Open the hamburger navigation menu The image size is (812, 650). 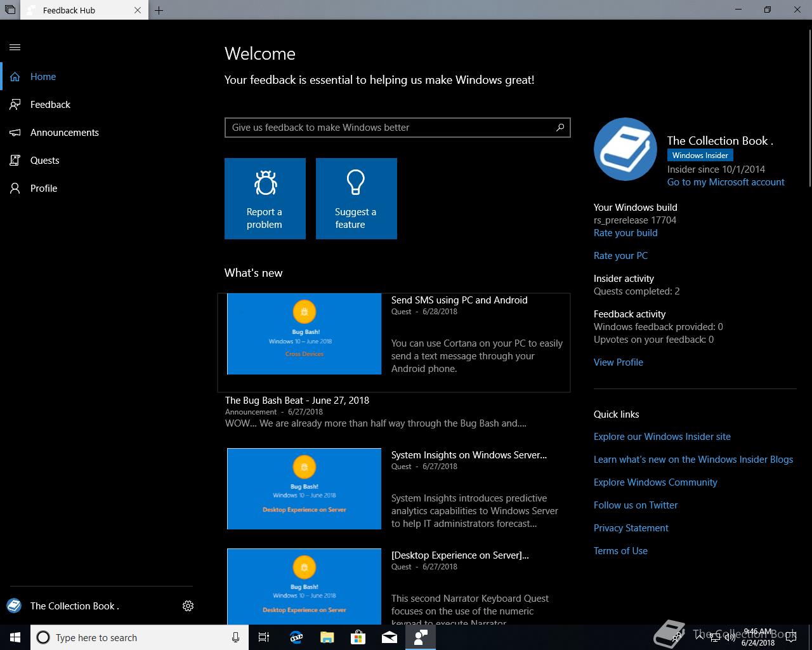click(x=15, y=47)
